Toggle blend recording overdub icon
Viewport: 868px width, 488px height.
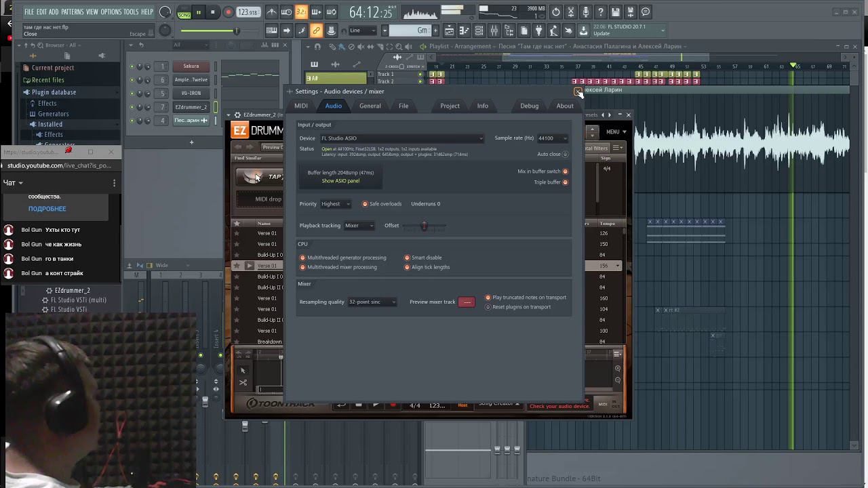(x=316, y=12)
